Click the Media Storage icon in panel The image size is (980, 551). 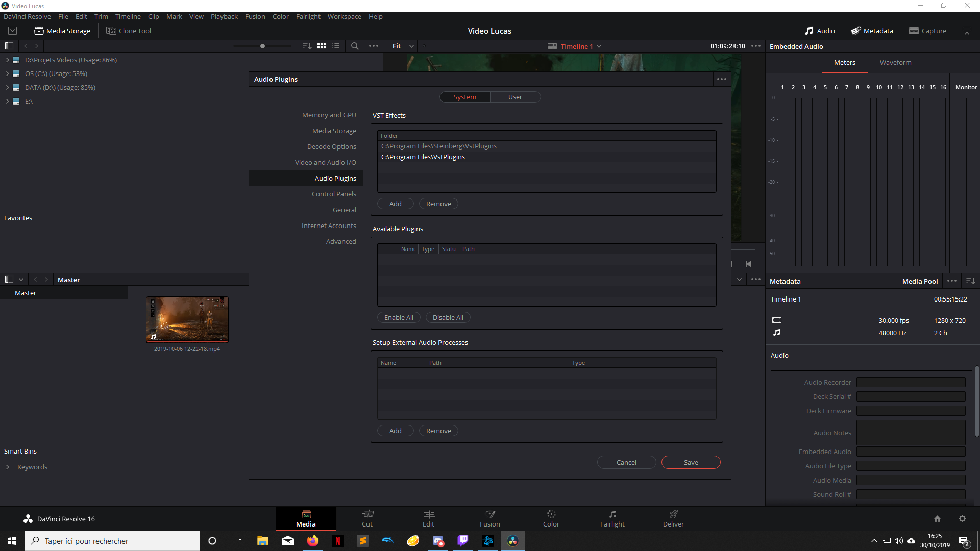click(38, 30)
